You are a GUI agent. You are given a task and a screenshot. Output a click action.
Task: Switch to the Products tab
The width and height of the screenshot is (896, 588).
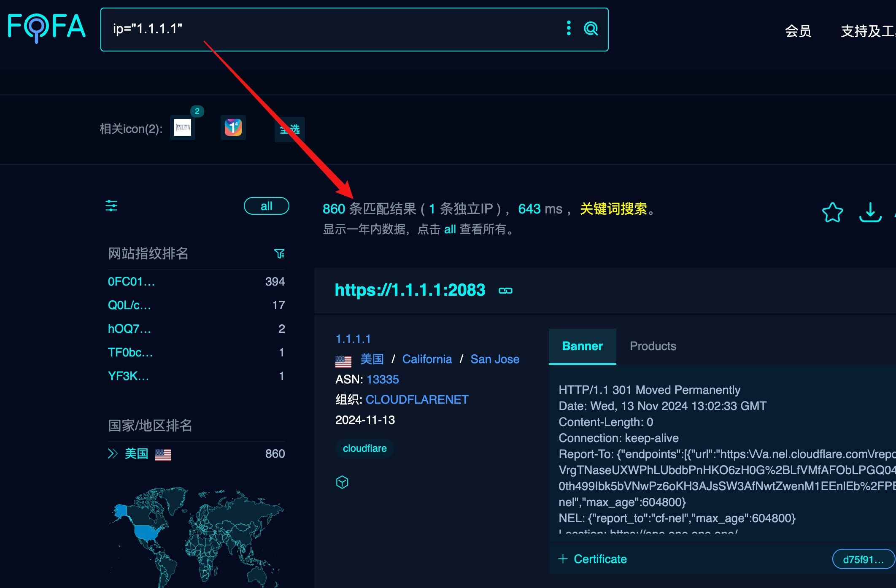[x=653, y=346]
